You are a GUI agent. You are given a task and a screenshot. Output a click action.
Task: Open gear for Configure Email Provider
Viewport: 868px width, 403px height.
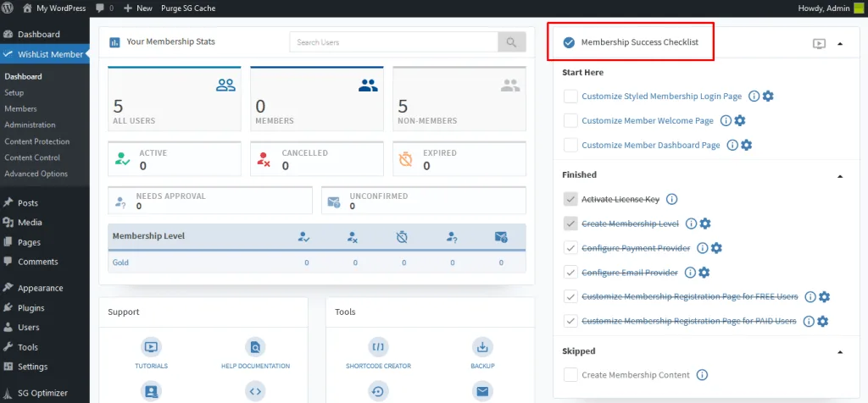point(704,273)
